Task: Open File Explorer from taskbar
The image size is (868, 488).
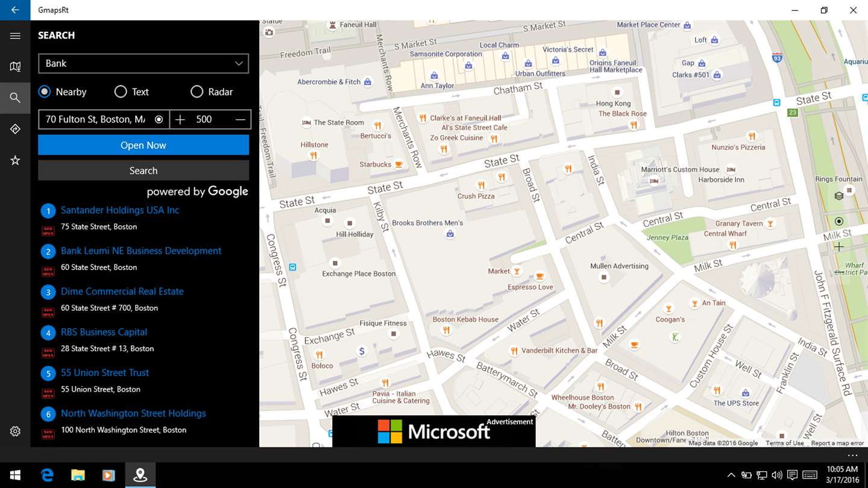Action: [78, 475]
